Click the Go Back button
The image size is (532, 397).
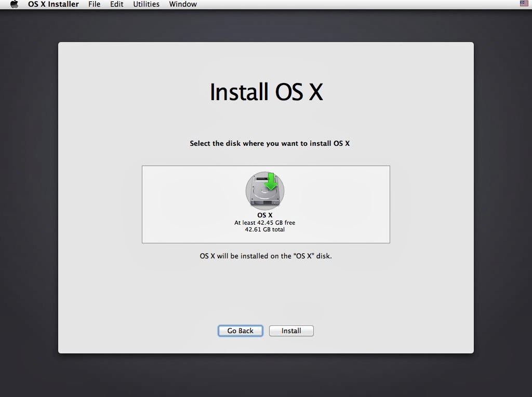click(x=240, y=331)
